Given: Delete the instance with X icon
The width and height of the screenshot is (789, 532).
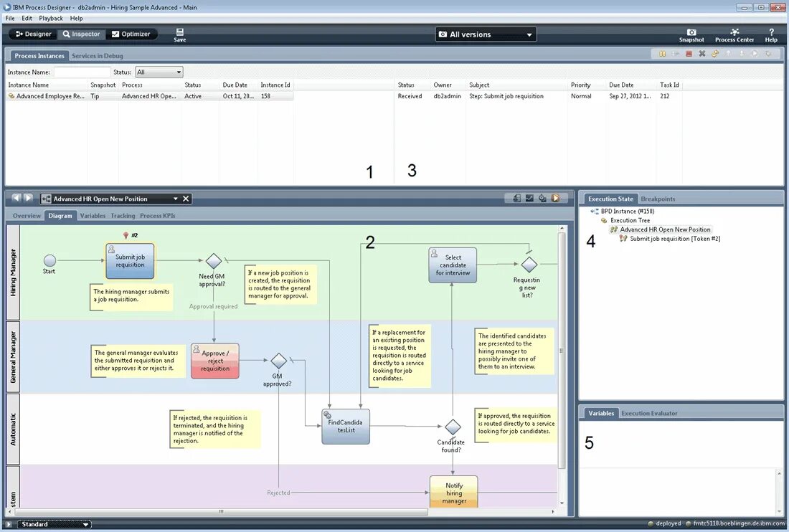Looking at the screenshot, I should coord(702,54).
